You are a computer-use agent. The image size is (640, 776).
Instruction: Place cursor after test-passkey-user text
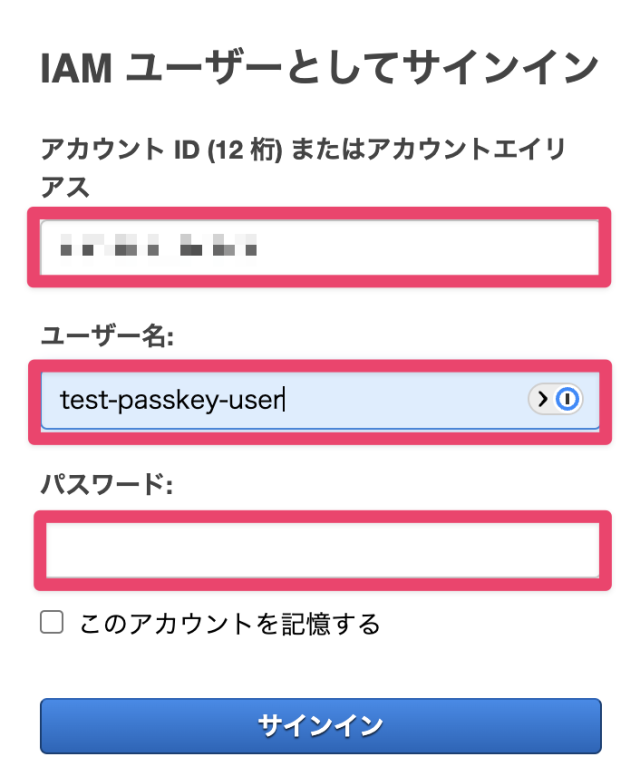[286, 400]
